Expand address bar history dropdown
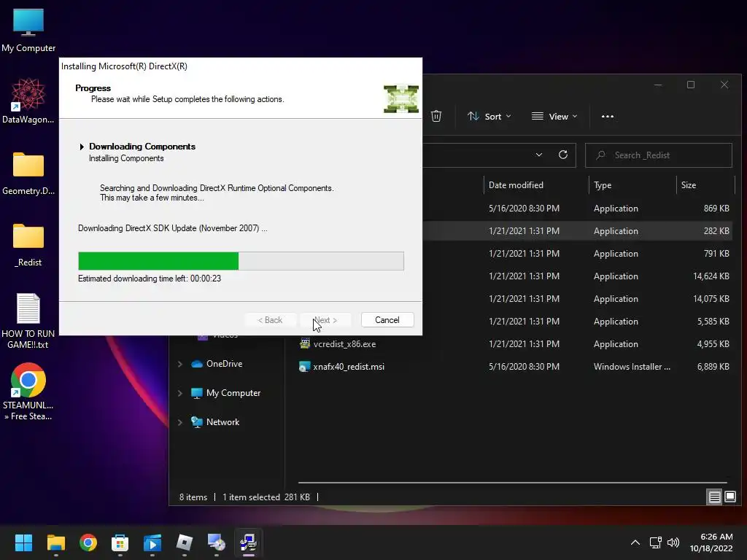Screen dimensions: 747x560 click(x=539, y=155)
